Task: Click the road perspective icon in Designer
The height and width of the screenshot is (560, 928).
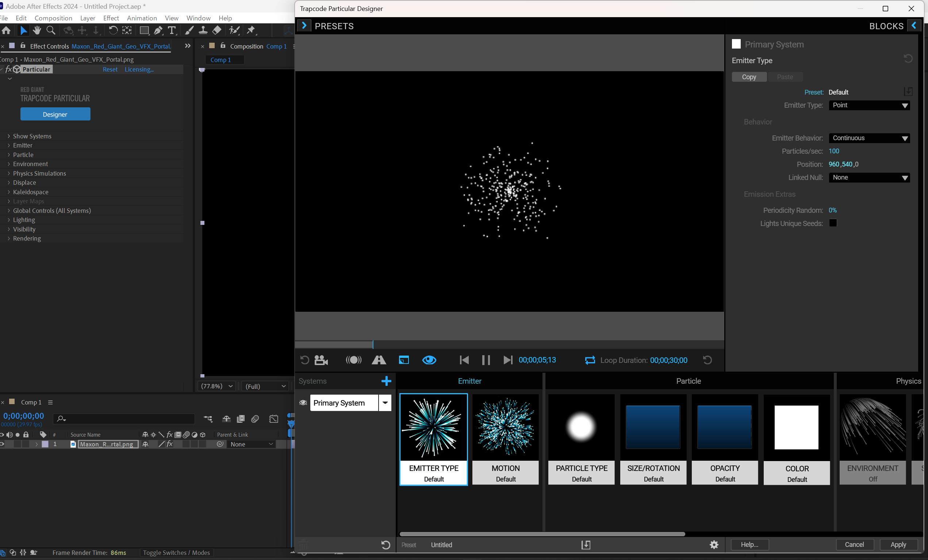Action: [x=379, y=360]
